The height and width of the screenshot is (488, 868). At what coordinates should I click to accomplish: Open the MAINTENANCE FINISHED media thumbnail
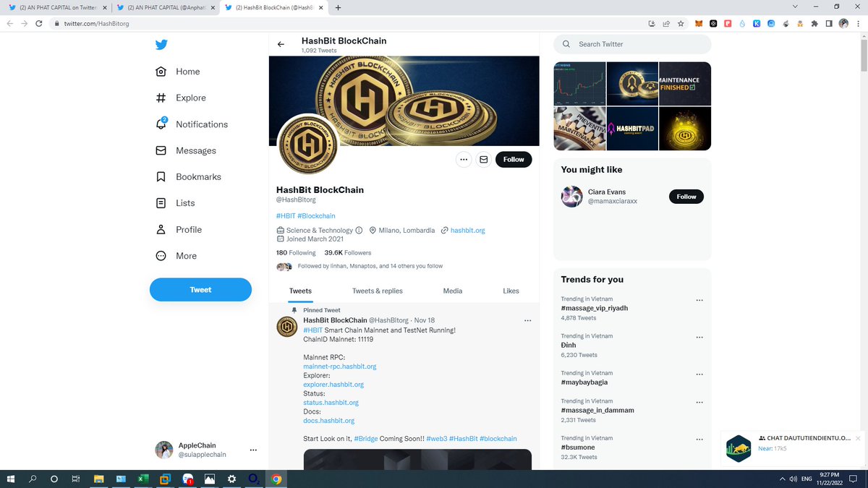coord(685,84)
